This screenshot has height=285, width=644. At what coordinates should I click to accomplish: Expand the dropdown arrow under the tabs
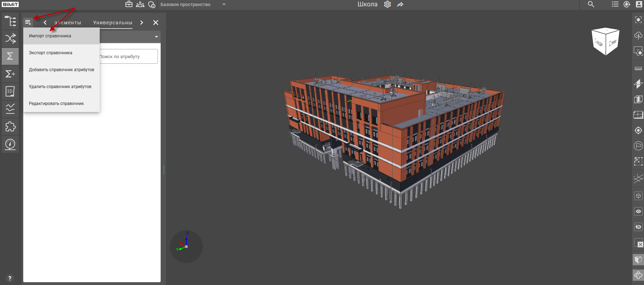click(x=156, y=37)
